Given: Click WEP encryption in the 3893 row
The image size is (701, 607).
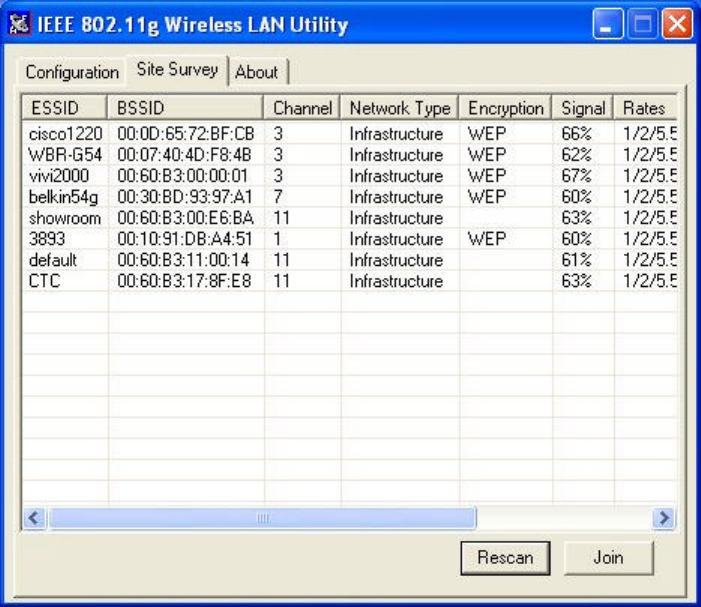Looking at the screenshot, I should pyautogui.click(x=487, y=239).
